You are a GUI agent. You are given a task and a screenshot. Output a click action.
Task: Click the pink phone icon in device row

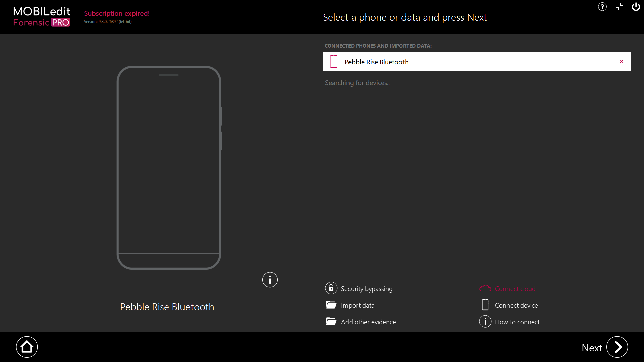[334, 62]
